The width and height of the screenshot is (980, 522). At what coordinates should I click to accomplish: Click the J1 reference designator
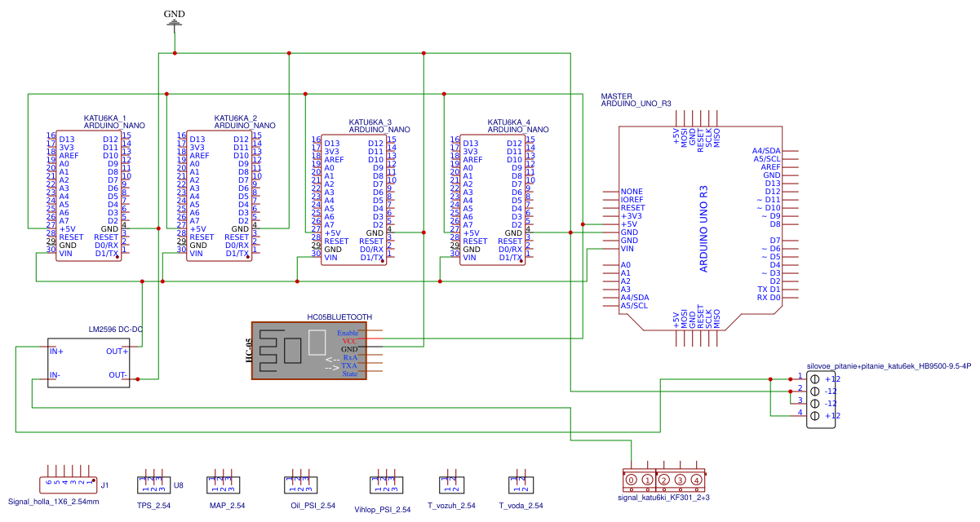[104, 485]
